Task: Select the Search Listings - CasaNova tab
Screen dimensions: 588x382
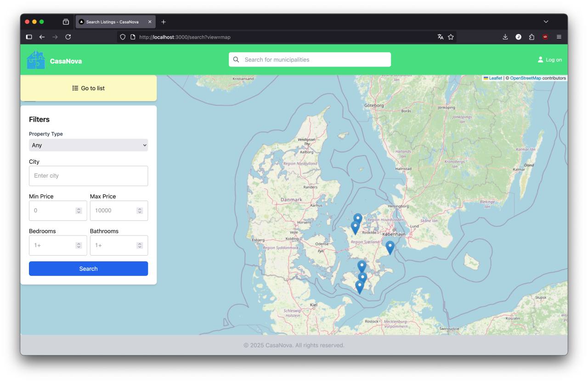Action: click(112, 22)
